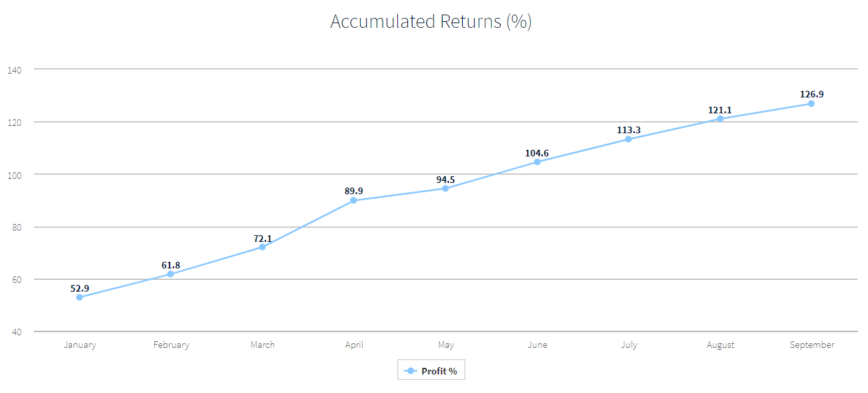
Task: Select the April data point at 89.9
Action: click(354, 200)
